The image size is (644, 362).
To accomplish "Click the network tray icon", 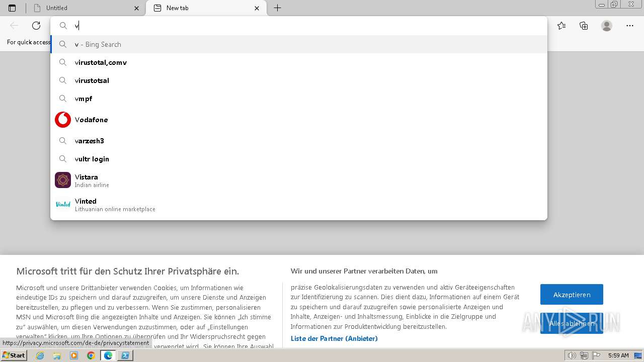I will (x=584, y=355).
